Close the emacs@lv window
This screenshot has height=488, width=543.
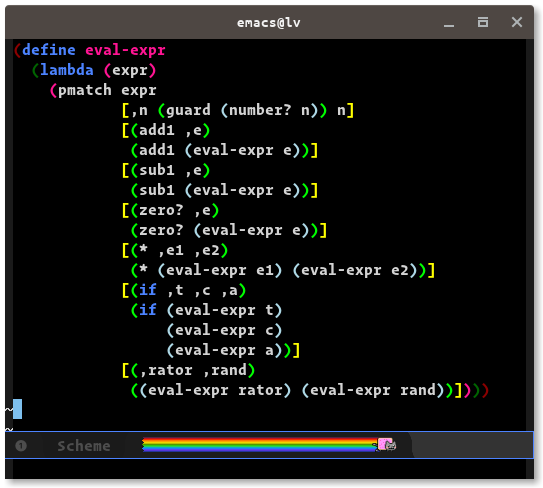pos(517,23)
